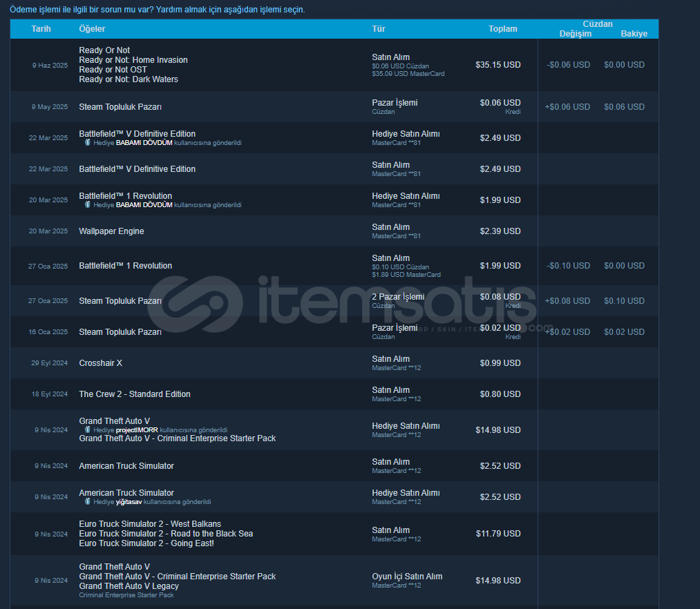Click the Öğeler column header
The image size is (700, 609).
92,29
